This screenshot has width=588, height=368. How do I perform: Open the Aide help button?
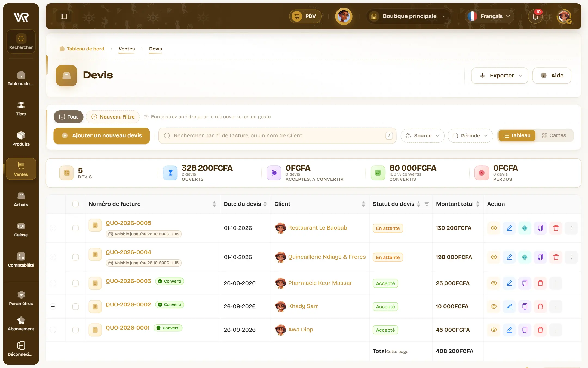click(552, 76)
